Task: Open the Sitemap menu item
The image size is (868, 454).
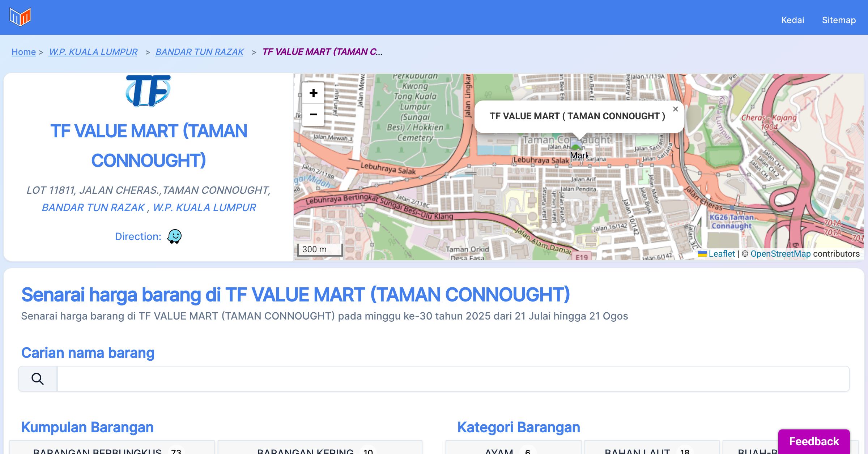Action: 839,20
